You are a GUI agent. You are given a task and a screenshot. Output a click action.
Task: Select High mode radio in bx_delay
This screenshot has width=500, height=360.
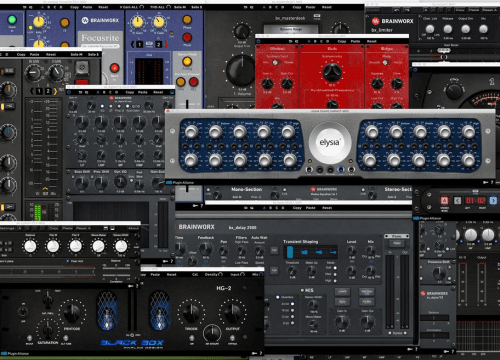pyautogui.click(x=335, y=280)
